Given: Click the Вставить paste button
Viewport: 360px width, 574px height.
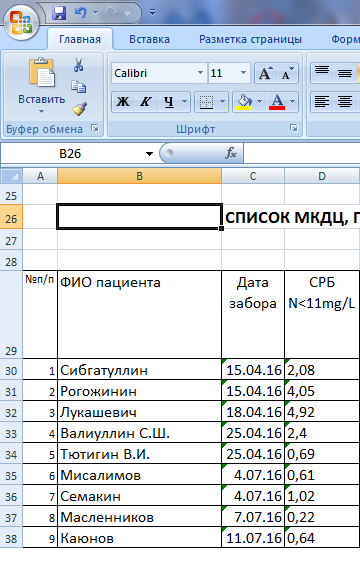Looking at the screenshot, I should (42, 86).
